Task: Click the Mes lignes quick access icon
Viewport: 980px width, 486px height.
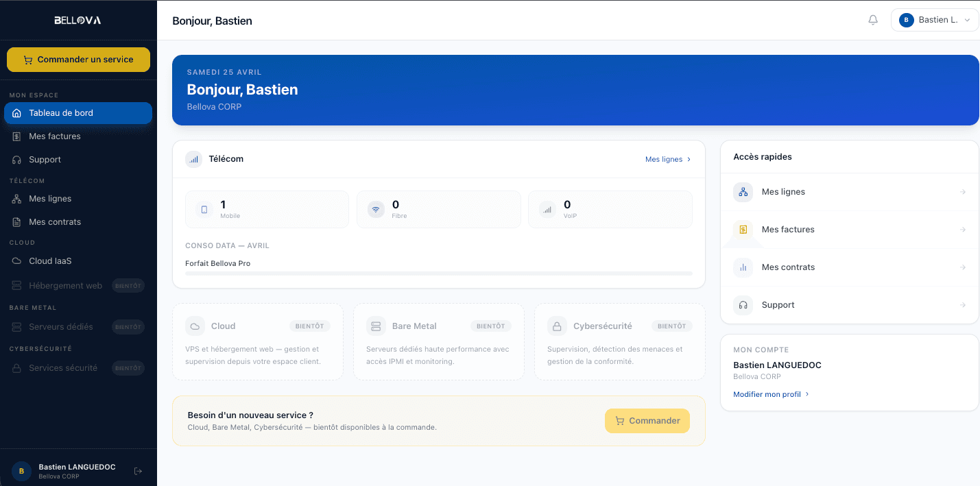Action: pos(743,192)
